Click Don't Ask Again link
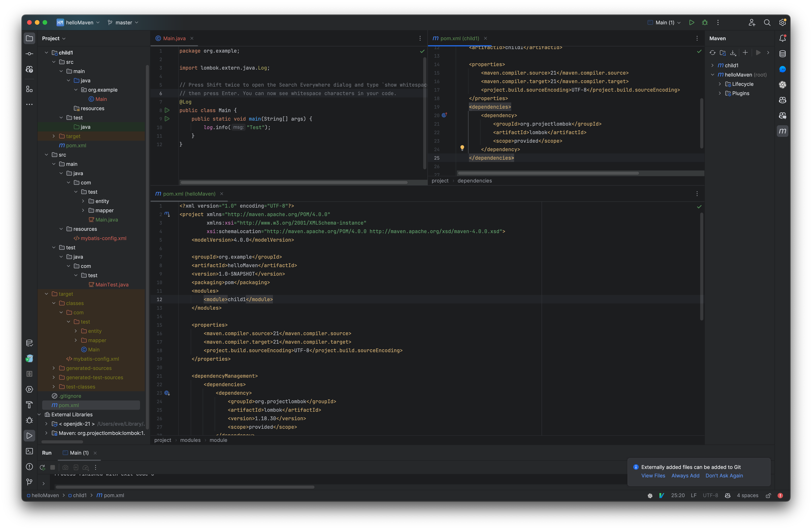812x530 pixels. pyautogui.click(x=724, y=475)
